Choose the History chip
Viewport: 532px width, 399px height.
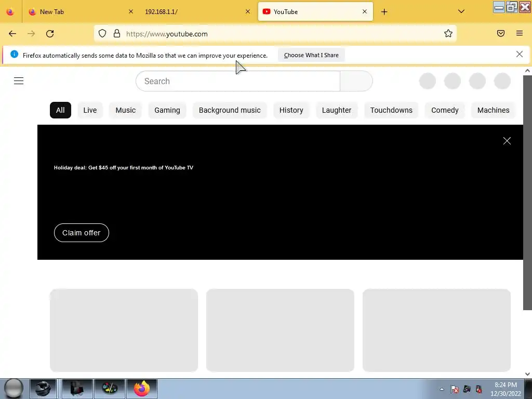tap(291, 110)
